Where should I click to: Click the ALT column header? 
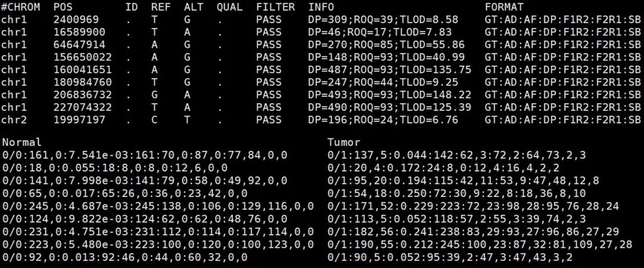click(x=193, y=7)
